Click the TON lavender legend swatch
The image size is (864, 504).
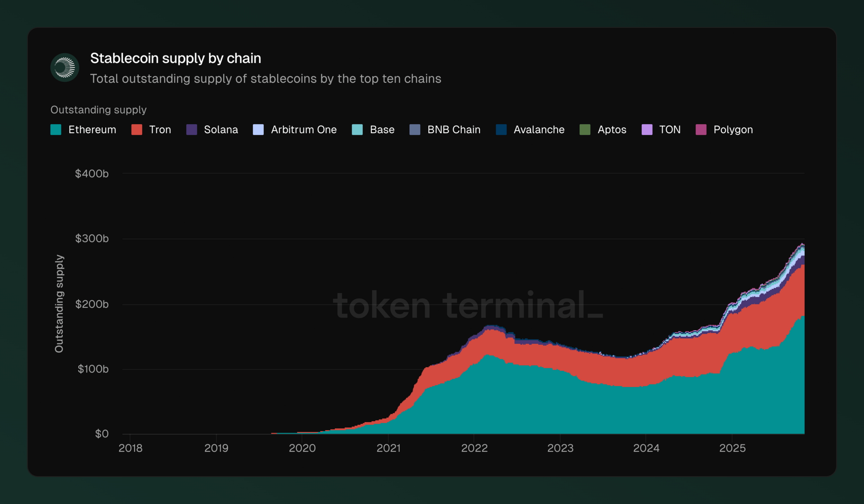pos(647,130)
